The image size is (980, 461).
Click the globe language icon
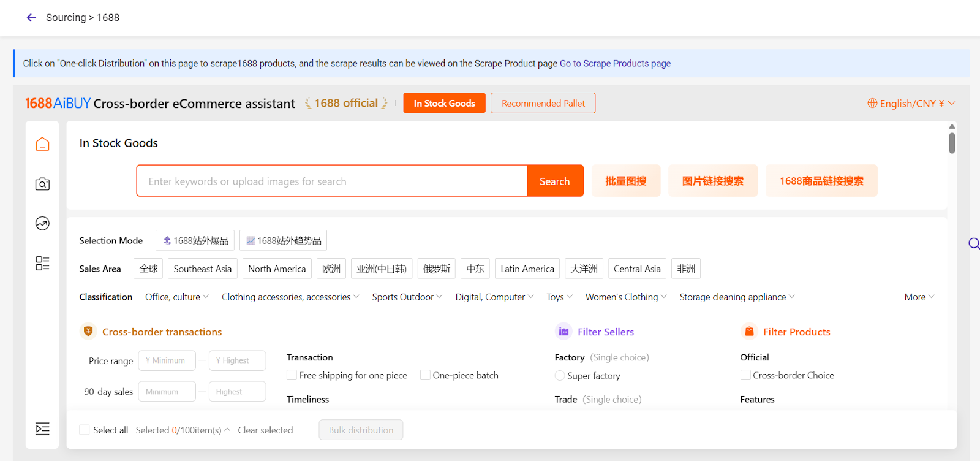point(872,103)
